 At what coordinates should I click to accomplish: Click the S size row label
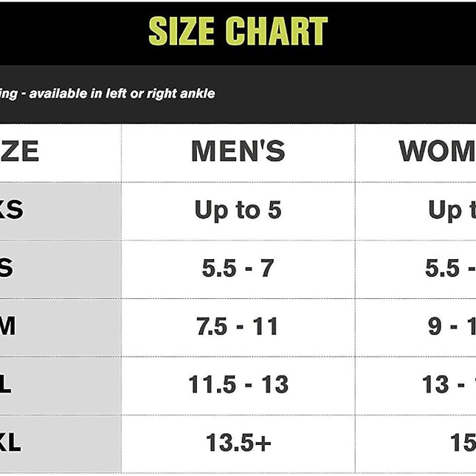[7, 268]
